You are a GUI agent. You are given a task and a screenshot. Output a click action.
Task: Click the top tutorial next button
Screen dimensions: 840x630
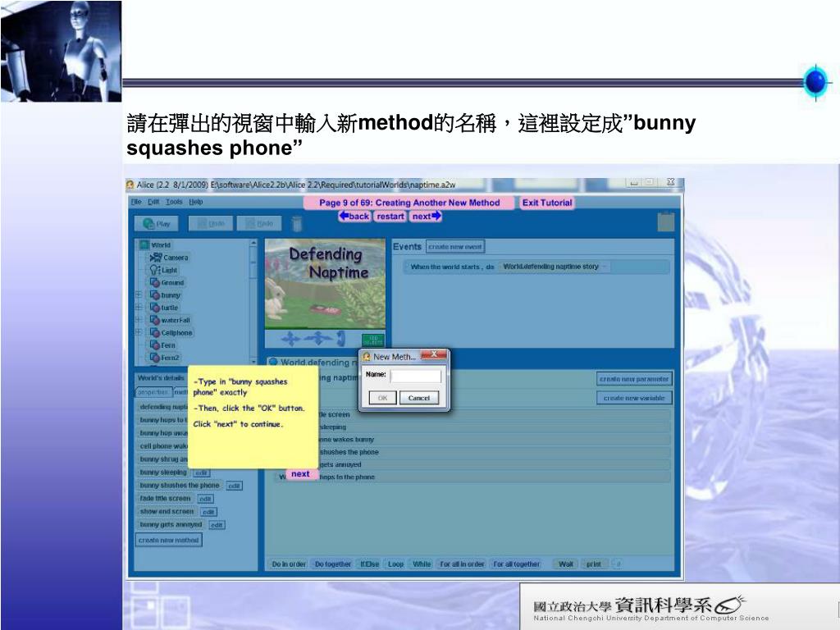tap(427, 216)
